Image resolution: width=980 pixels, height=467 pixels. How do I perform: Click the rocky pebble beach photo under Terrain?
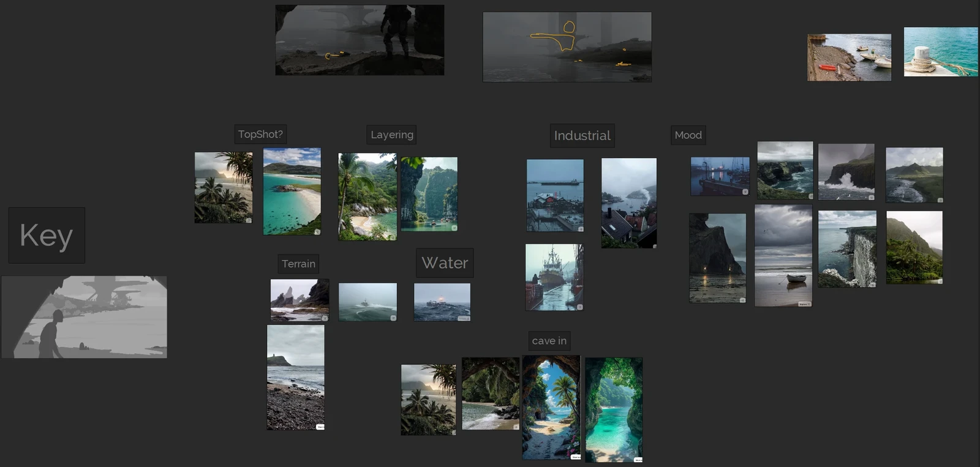[x=296, y=378]
